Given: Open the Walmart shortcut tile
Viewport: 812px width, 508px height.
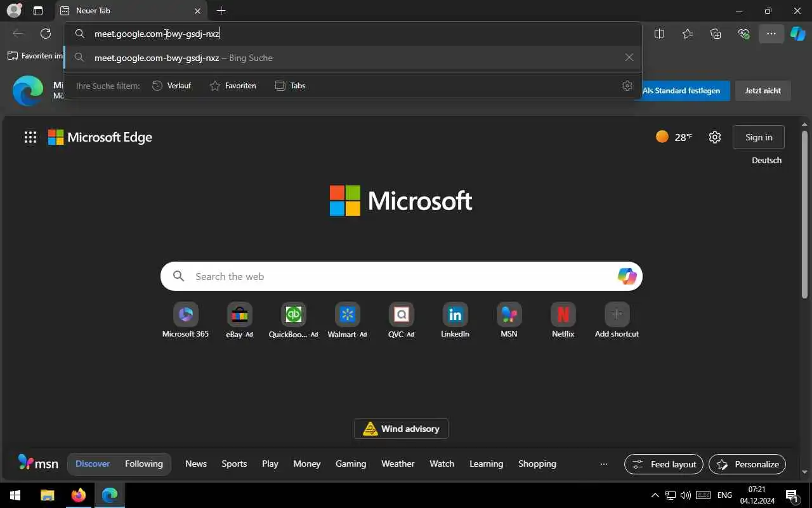Looking at the screenshot, I should point(347,320).
